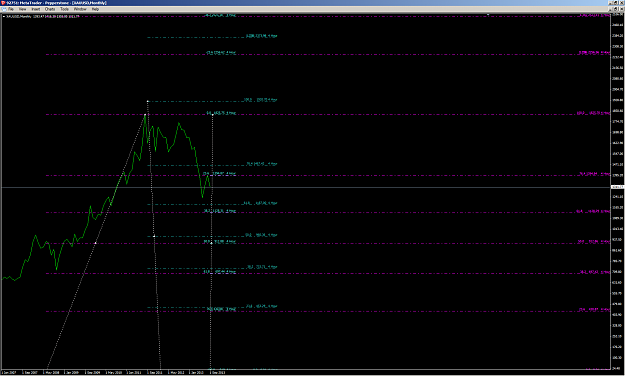This screenshot has height=376, width=625.
Task: Select the Fibonacci anchor point at the price peak
Action: (145, 115)
